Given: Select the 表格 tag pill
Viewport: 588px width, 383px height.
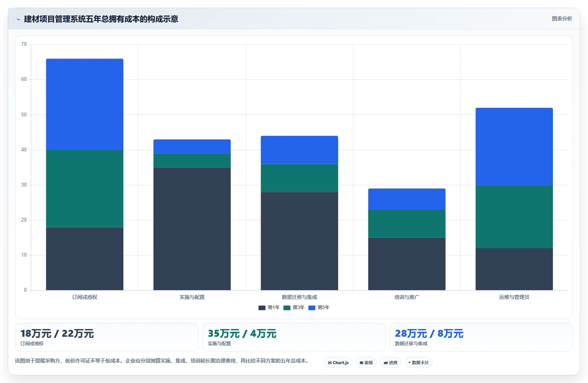Looking at the screenshot, I should point(366,363).
